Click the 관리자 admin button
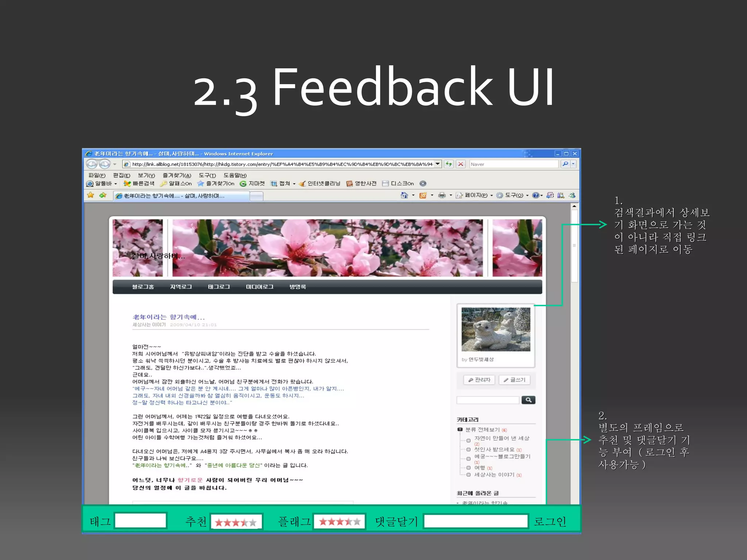The image size is (747, 560). click(x=479, y=380)
